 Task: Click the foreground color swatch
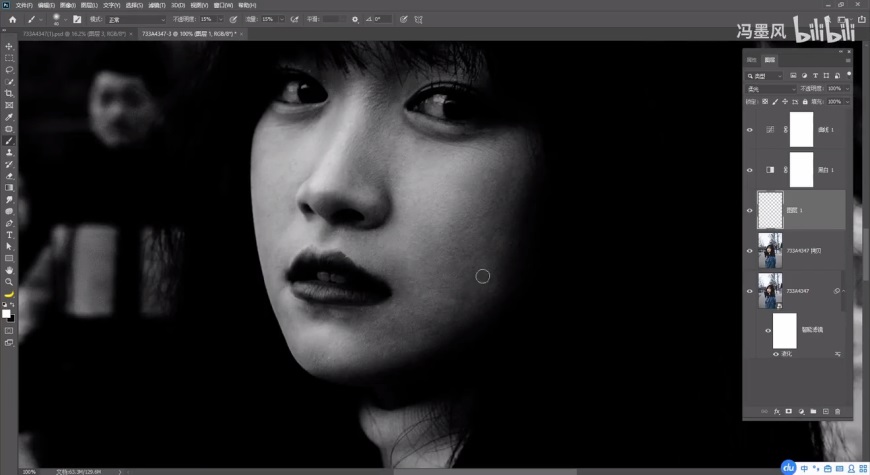pos(6,314)
